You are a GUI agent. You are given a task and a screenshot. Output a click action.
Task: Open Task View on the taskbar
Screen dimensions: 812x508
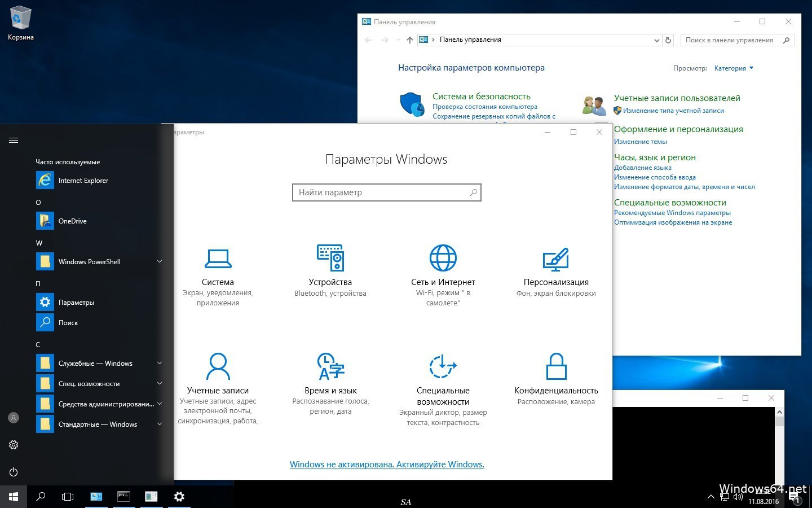tap(68, 497)
